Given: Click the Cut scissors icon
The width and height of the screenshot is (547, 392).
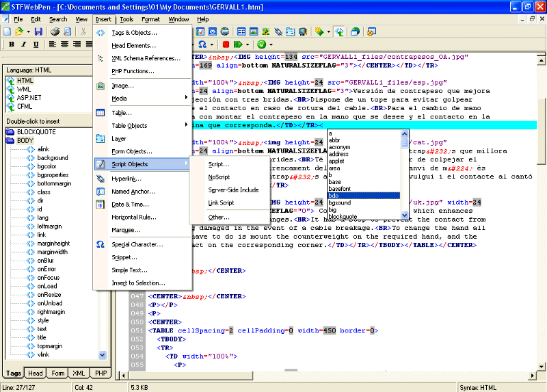Looking at the screenshot, I should [x=83, y=32].
